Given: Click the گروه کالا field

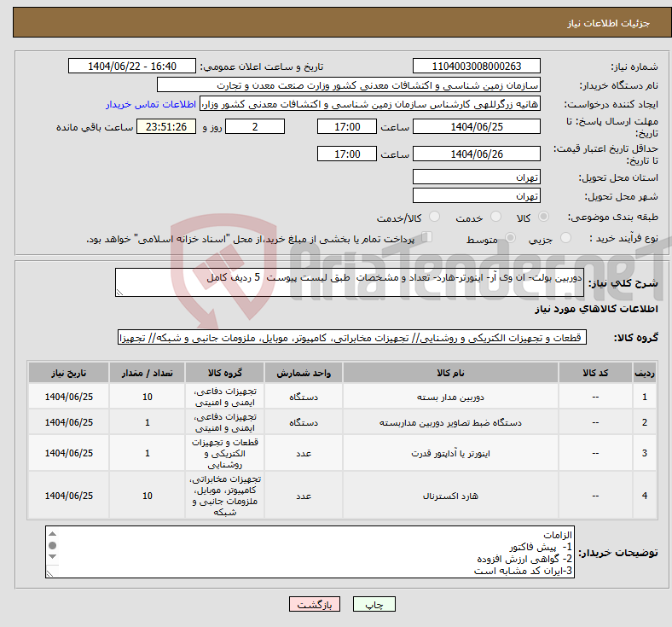Looking at the screenshot, I should [352, 337].
